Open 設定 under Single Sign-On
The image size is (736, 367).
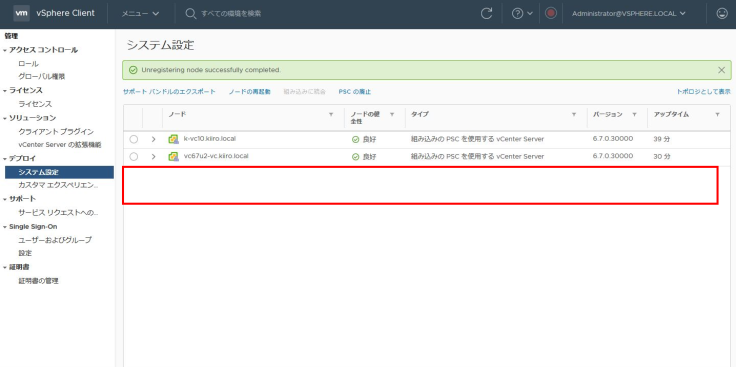[x=25, y=253]
